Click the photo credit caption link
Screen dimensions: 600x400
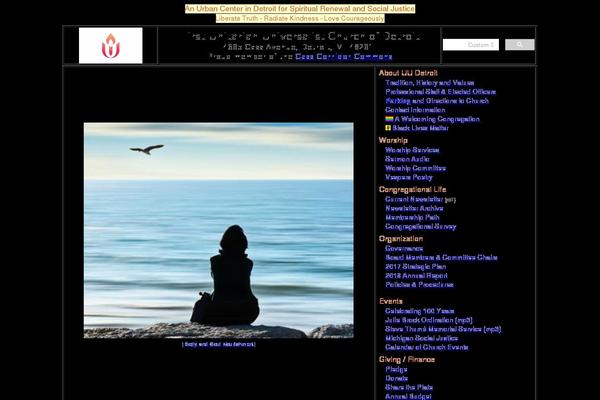(x=218, y=344)
